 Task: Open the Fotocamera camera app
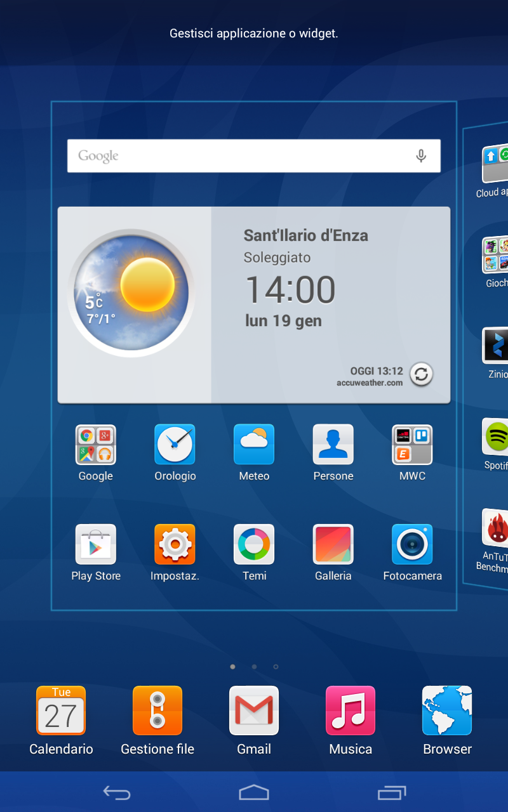412,544
